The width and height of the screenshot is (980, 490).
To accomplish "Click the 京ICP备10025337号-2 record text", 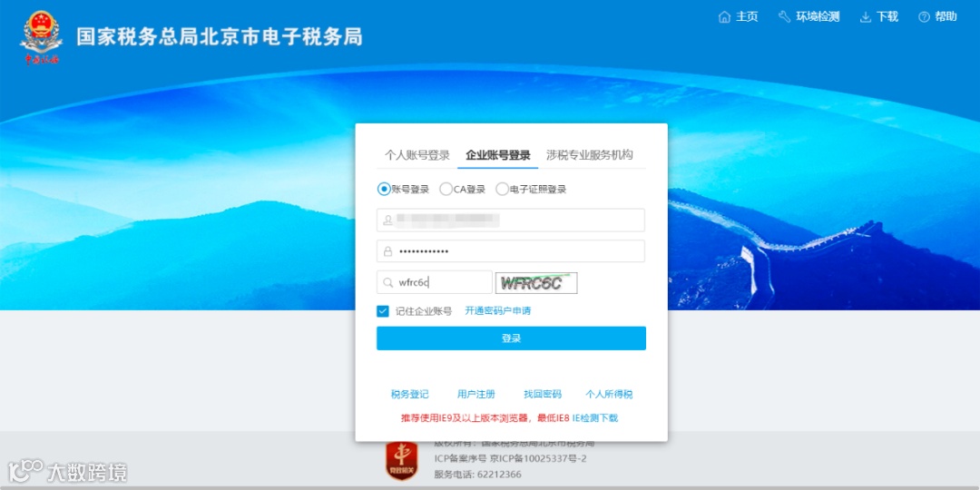I will tap(538, 459).
